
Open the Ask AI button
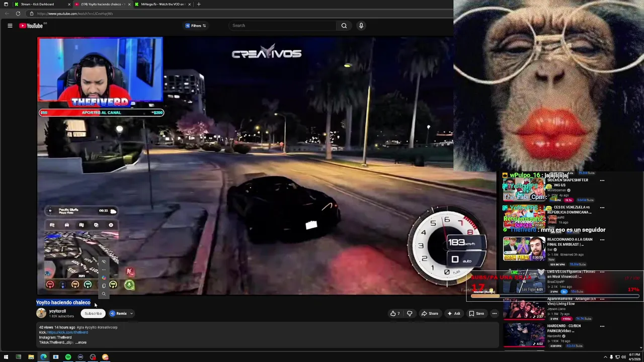[454, 314]
